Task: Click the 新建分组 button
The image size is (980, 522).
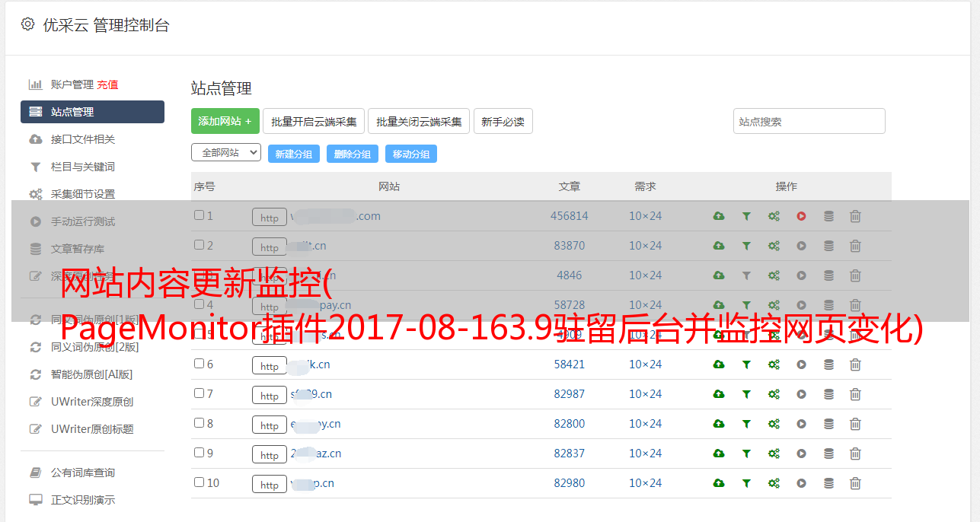Action: (x=294, y=154)
